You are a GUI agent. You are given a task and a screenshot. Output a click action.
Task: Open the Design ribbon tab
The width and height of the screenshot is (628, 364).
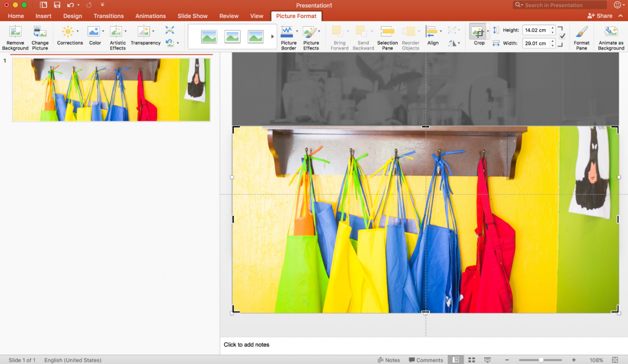(73, 16)
